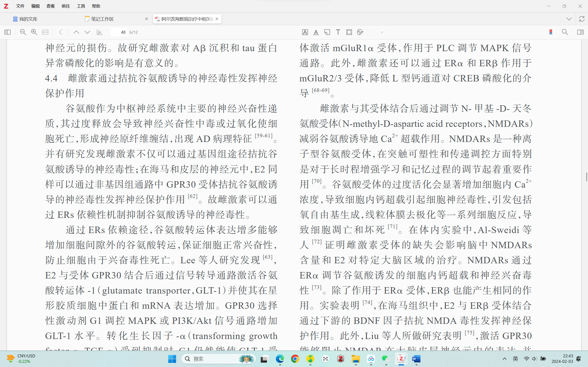
Task: Open the annotation color picker dropdown
Action: [x=382, y=32]
